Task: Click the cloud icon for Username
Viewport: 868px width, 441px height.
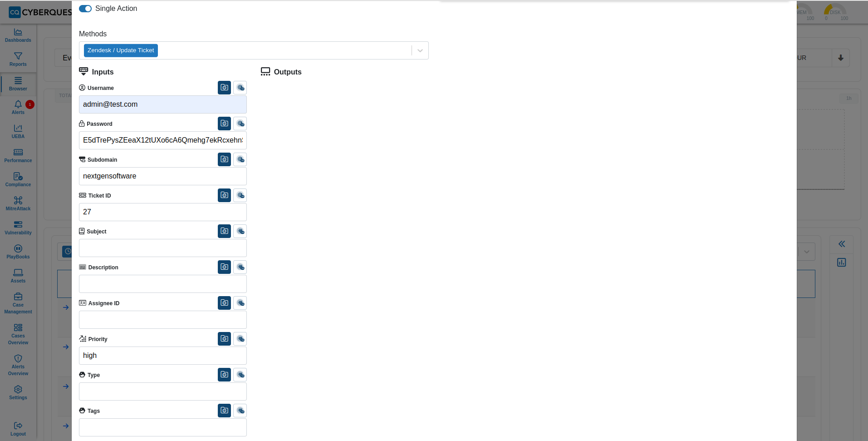Action: (240, 88)
